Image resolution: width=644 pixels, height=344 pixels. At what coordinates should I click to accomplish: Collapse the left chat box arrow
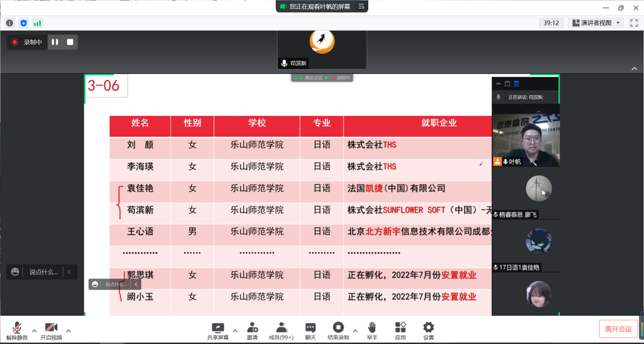tap(69, 272)
